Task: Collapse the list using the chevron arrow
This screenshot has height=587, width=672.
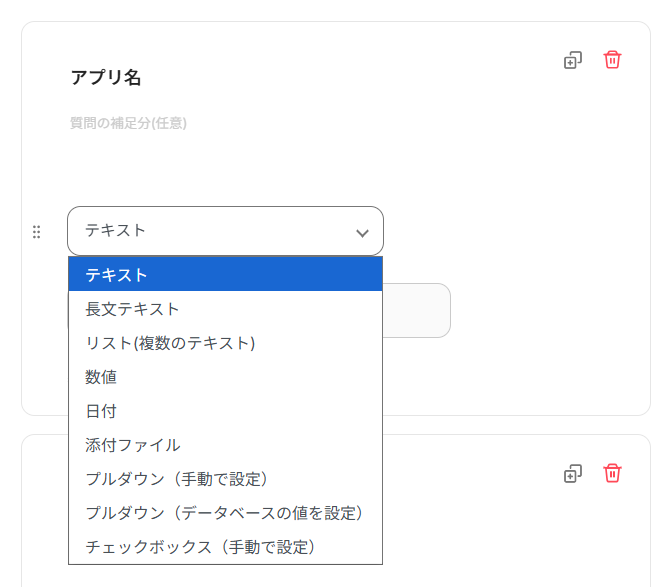Action: click(362, 233)
